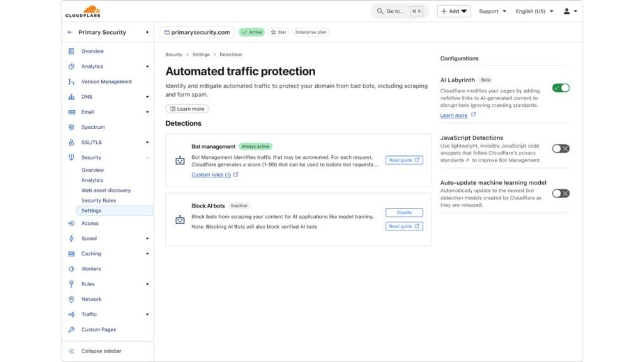The image size is (644, 362).
Task: Click the Bot management robot icon
Action: click(180, 160)
